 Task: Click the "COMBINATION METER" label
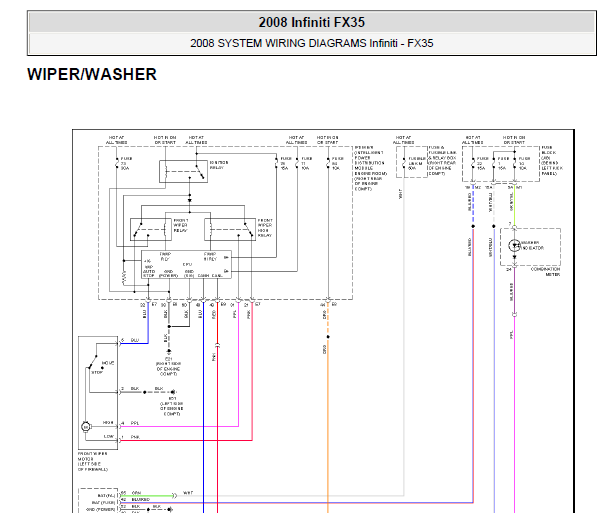545,272
